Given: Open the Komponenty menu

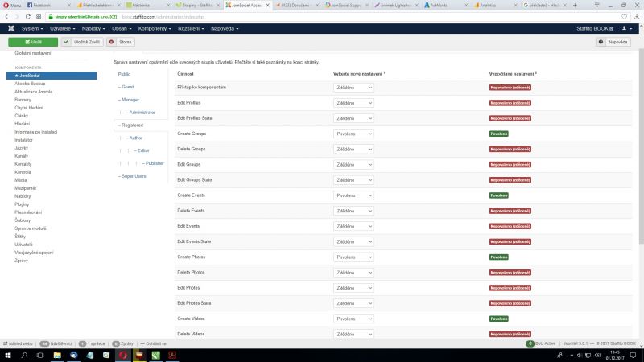Looking at the screenshot, I should pos(153,28).
